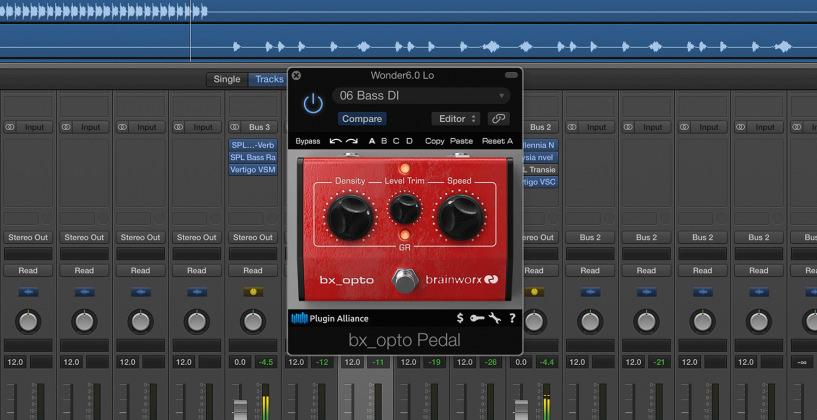
Task: Click the Plugin Alliance logo
Action: coord(330,318)
